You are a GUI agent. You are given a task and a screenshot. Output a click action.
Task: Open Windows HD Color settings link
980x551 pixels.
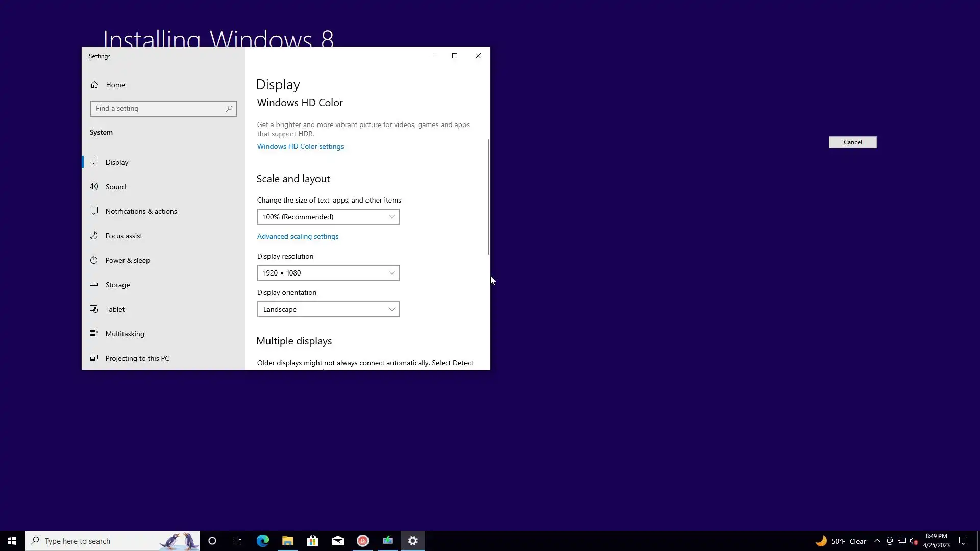tap(300, 146)
